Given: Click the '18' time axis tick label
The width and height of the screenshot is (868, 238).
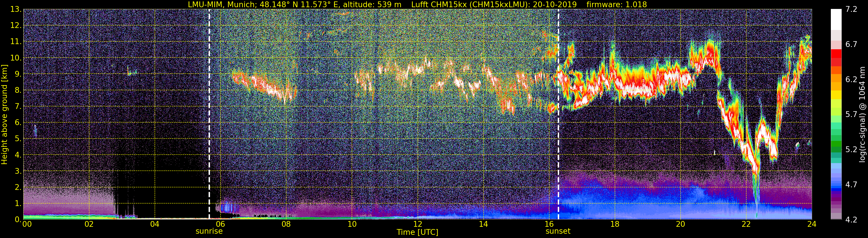Looking at the screenshot, I should click(x=614, y=224).
